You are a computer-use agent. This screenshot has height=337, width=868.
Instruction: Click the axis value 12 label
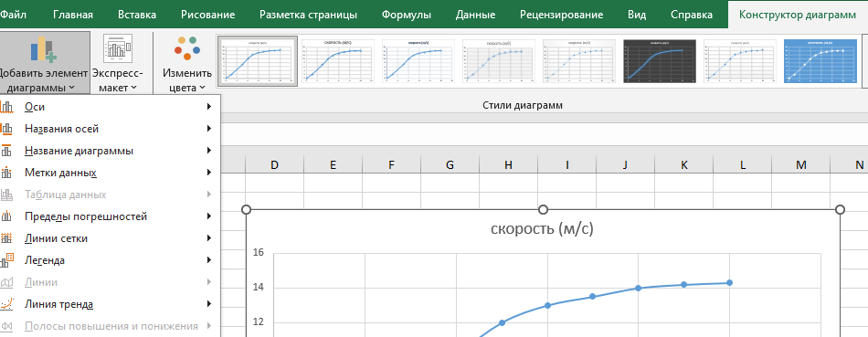click(x=258, y=322)
